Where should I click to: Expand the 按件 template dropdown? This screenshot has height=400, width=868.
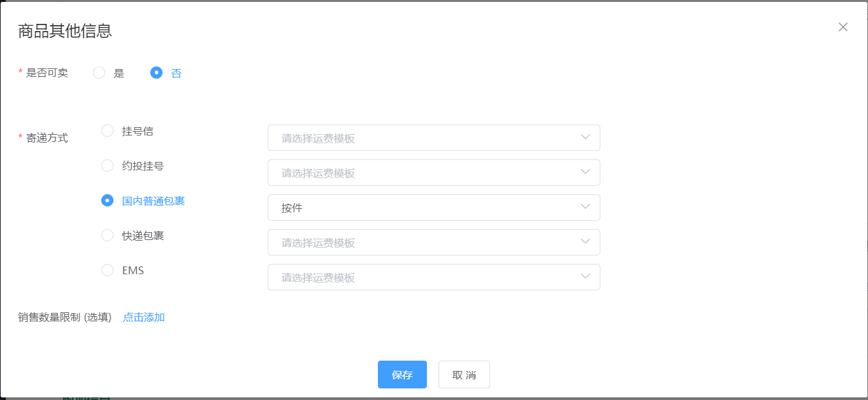coord(433,208)
